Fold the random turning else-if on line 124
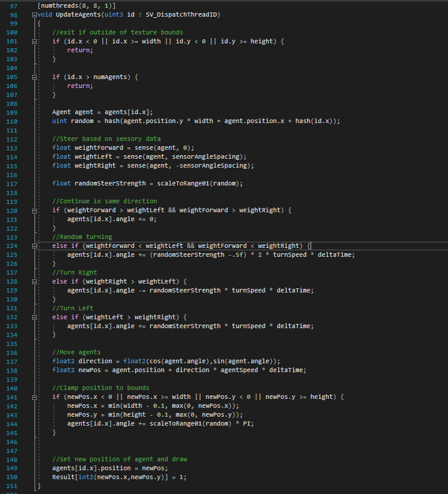The height and width of the screenshot is (494, 448). point(34,246)
